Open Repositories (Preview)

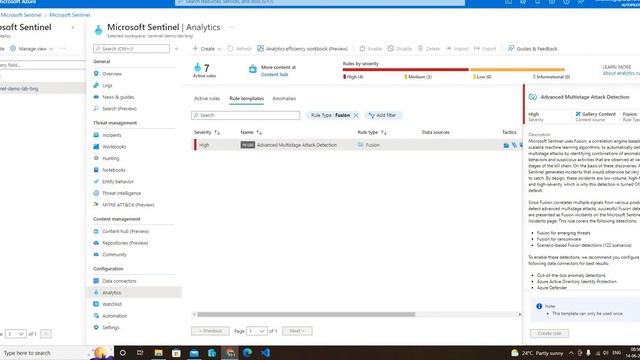pos(124,243)
